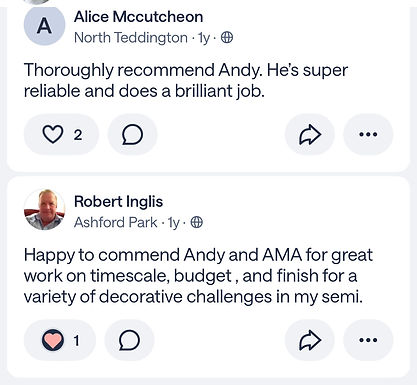The image size is (417, 385).
Task: Open Robert Inglis's profile by name
Action: [118, 202]
